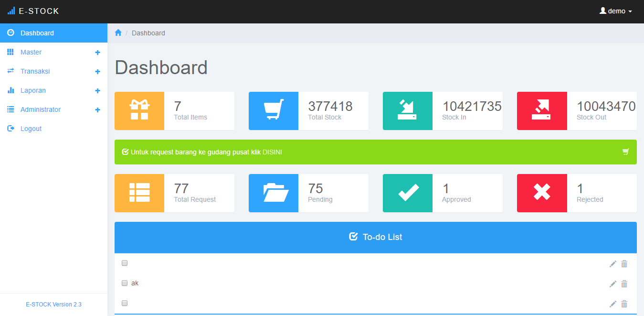Click the list icon on Total Request card
644x316 pixels.
tap(139, 192)
